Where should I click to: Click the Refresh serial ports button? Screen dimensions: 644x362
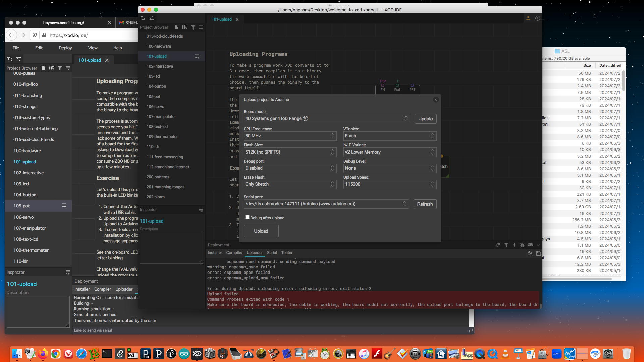pyautogui.click(x=424, y=204)
